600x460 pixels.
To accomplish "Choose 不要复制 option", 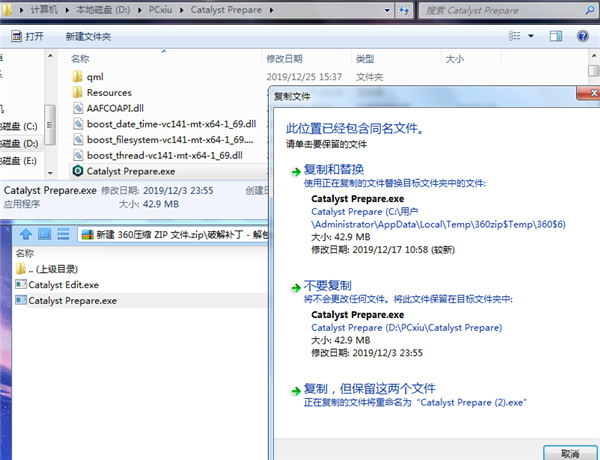I will pyautogui.click(x=328, y=285).
